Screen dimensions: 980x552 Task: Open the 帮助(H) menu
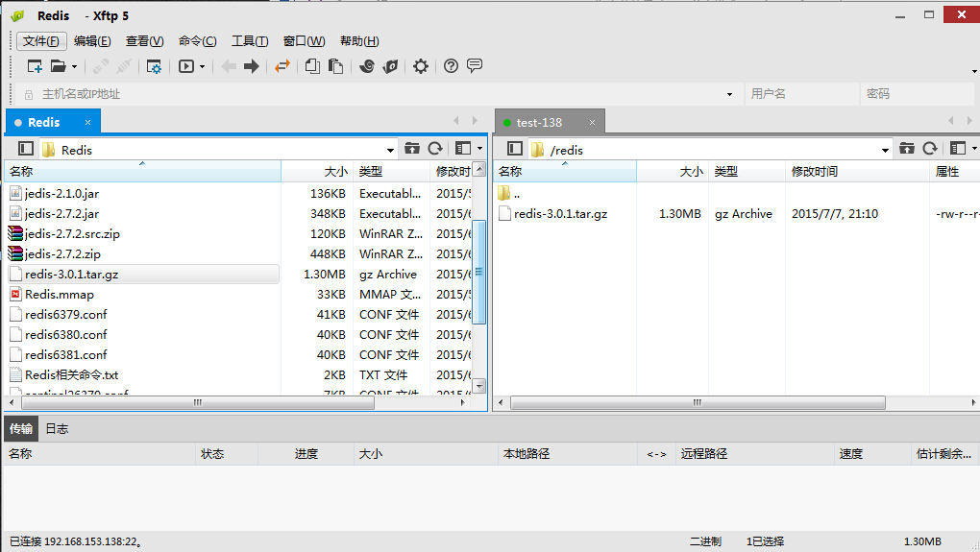coord(359,41)
